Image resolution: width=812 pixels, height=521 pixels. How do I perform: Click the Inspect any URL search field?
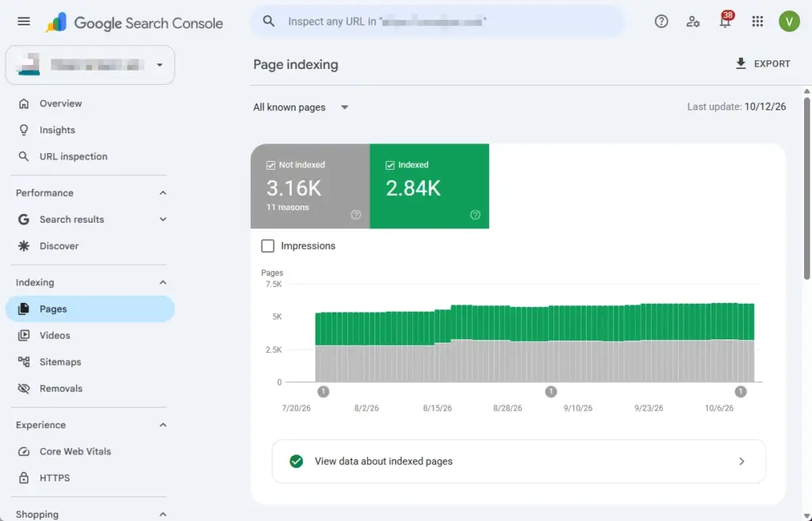click(x=438, y=21)
